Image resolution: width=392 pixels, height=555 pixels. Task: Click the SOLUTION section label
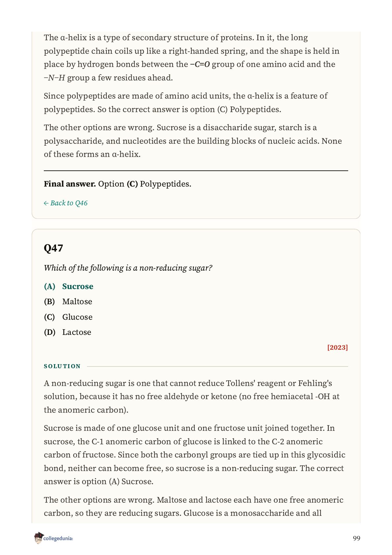(x=62, y=366)
